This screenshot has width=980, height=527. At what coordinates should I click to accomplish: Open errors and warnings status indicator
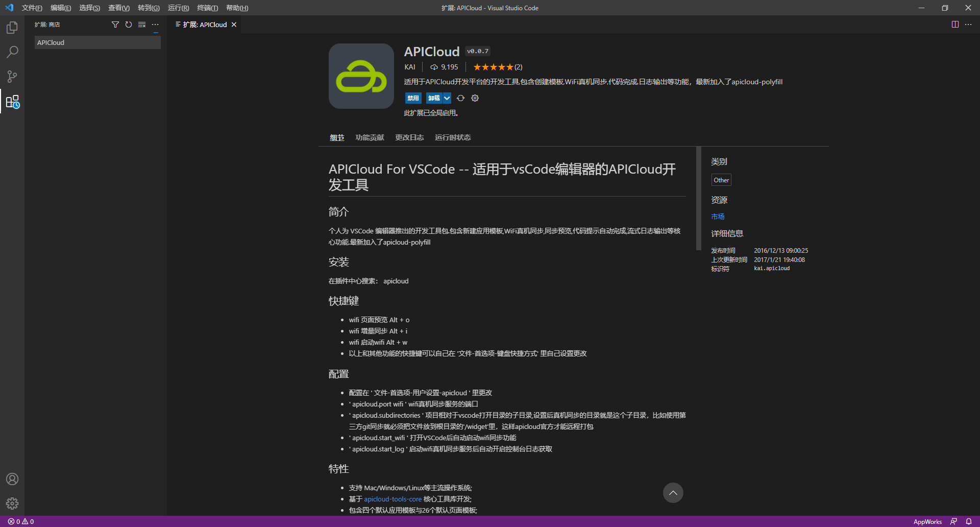21,521
